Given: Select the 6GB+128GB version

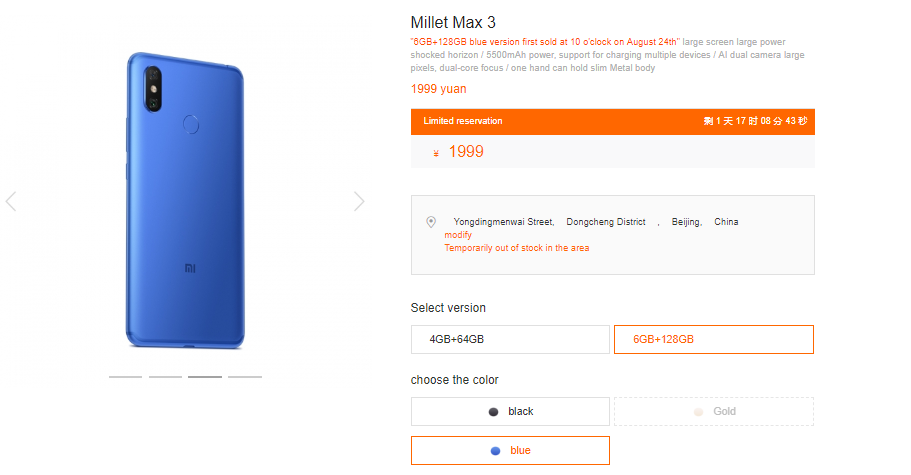Looking at the screenshot, I should [713, 340].
